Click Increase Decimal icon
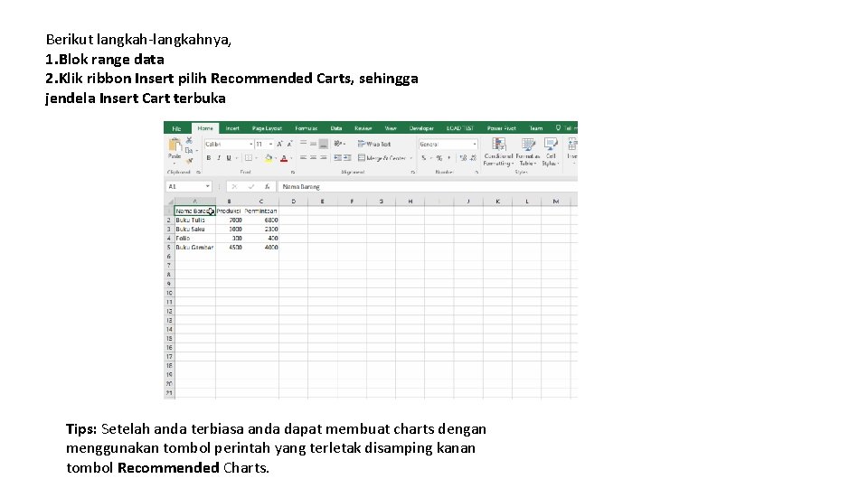Image resolution: width=868 pixels, height=488 pixels. (x=463, y=157)
